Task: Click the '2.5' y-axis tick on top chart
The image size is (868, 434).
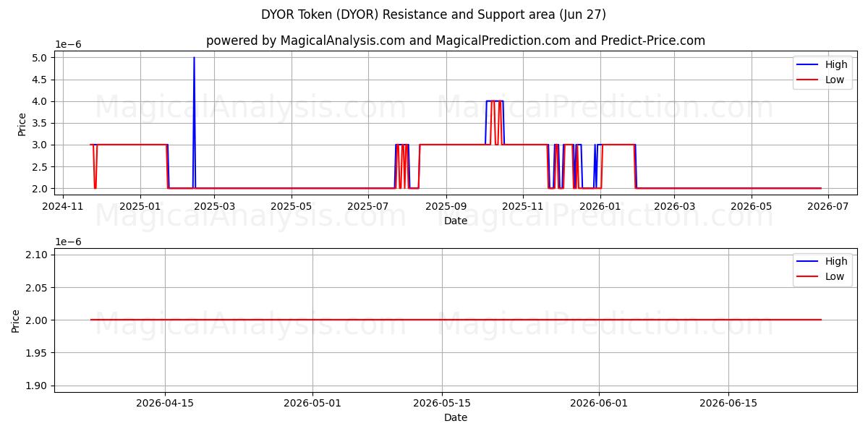Action: [41, 166]
